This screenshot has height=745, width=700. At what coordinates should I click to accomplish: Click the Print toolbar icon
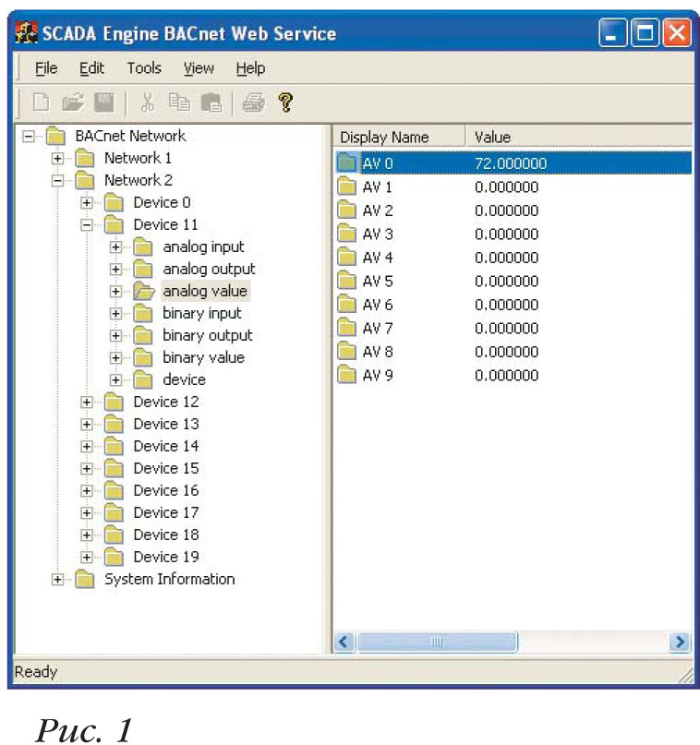click(254, 102)
